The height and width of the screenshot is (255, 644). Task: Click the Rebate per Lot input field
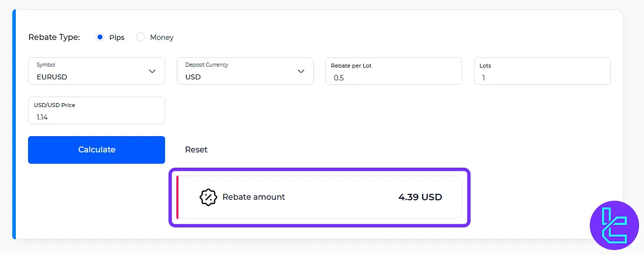coord(394,71)
